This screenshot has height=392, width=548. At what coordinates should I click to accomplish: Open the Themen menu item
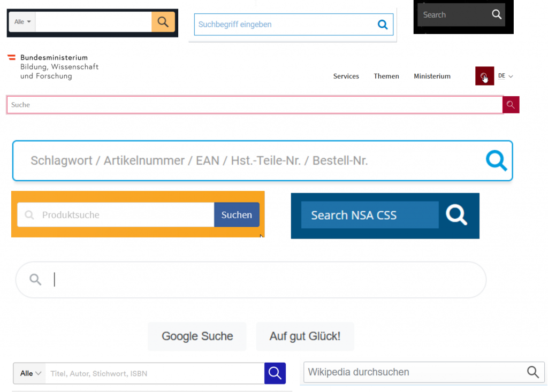coord(386,76)
